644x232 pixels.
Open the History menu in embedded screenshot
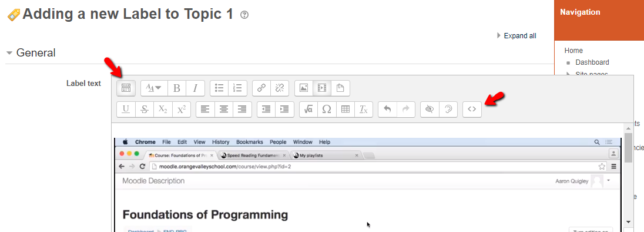pyautogui.click(x=220, y=142)
